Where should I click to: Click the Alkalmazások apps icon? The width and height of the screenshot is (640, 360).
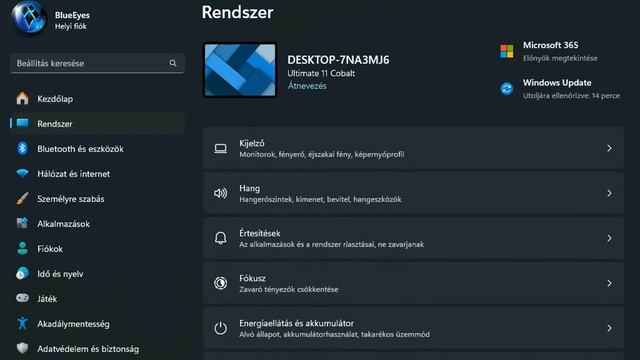pyautogui.click(x=22, y=223)
